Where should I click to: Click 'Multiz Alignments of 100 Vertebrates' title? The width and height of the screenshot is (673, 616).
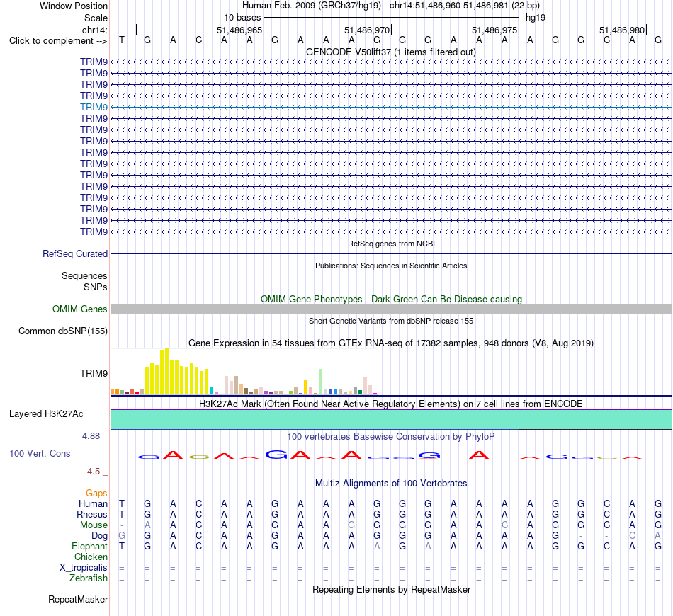[391, 484]
